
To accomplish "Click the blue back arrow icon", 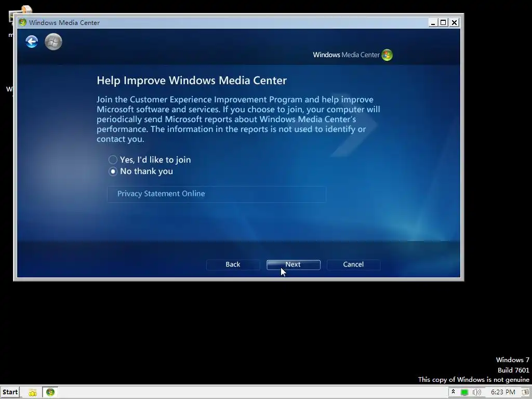I will pos(32,42).
